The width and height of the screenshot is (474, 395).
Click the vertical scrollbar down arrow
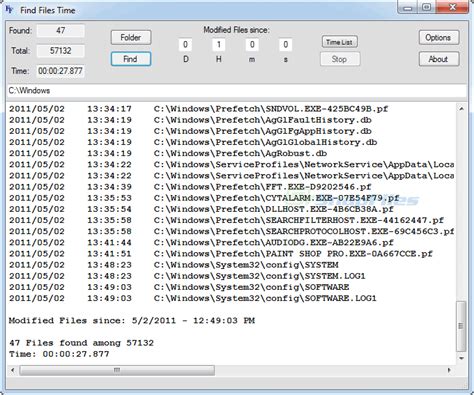click(x=461, y=358)
